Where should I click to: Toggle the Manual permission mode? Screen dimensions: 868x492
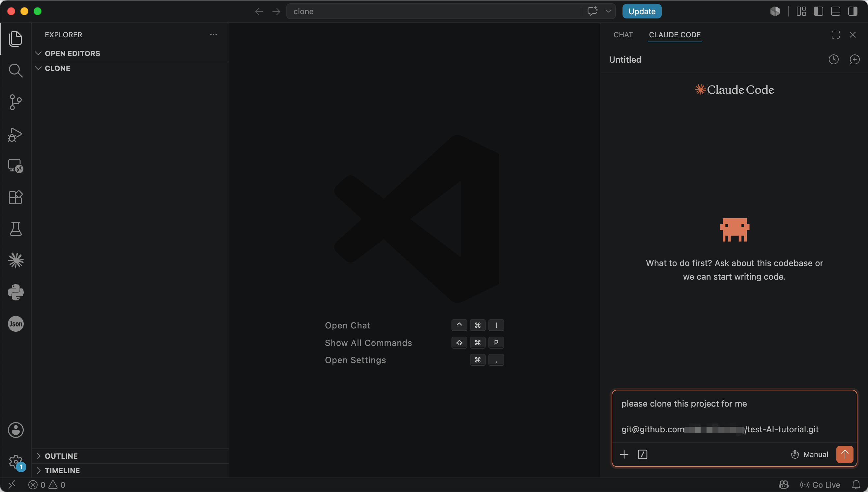[x=810, y=454]
